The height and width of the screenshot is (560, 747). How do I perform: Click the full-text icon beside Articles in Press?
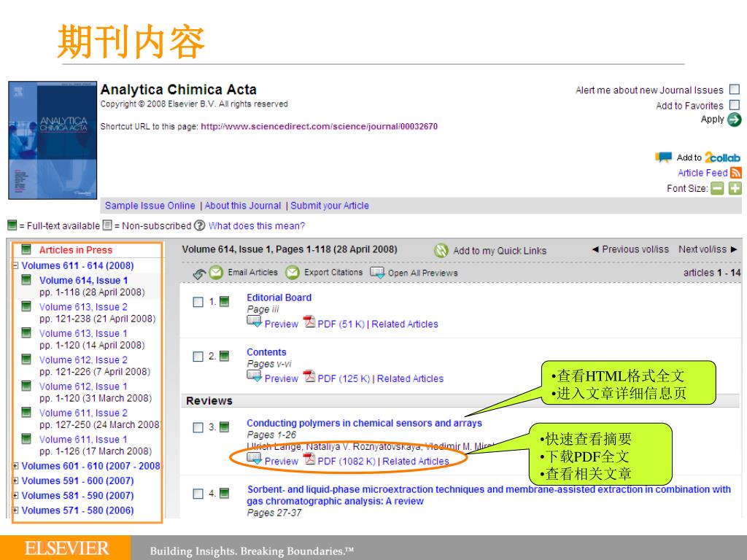tap(26, 249)
